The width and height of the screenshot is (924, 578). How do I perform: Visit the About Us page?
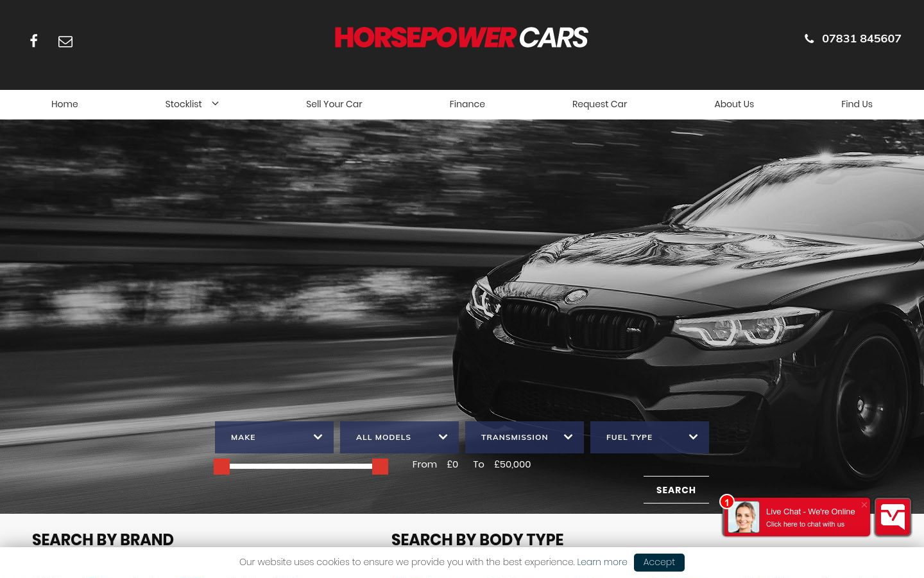coord(734,104)
